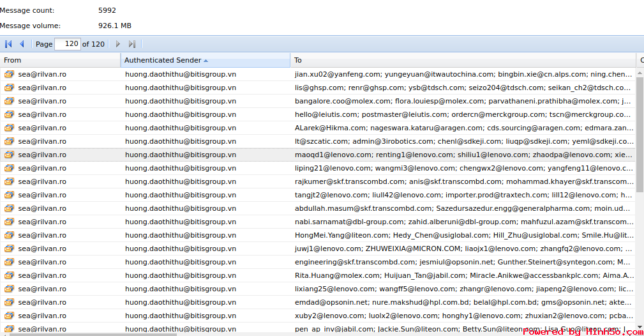The height and width of the screenshot is (336, 644).
Task: Select recipients starting abdullah.masum@skf.transcombd.com
Action: coord(463,208)
